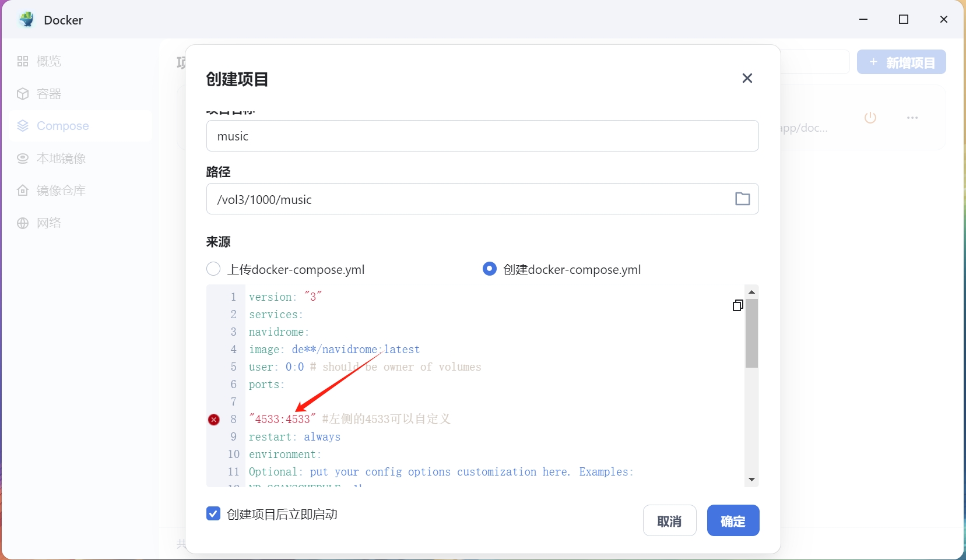The height and width of the screenshot is (560, 966).
Task: Click the restart: always line
Action: (x=294, y=436)
